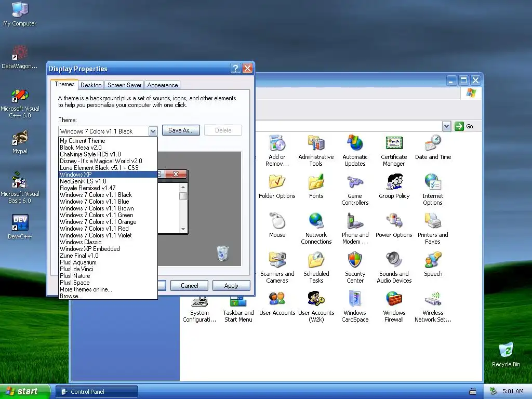The height and width of the screenshot is (399, 532).
Task: Click Go button in Control Panel
Action: (464, 126)
